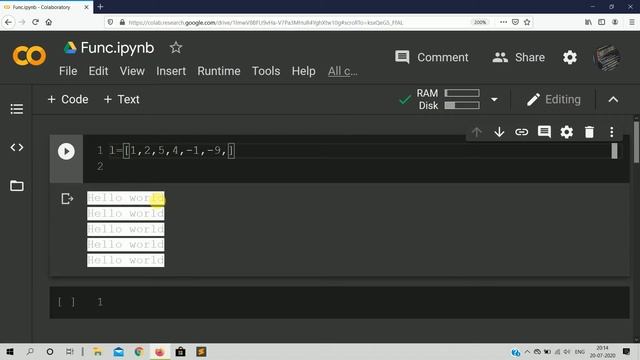Image resolution: width=640 pixels, height=360 pixels.
Task: Open the Windows Start menu
Action: click(10, 351)
